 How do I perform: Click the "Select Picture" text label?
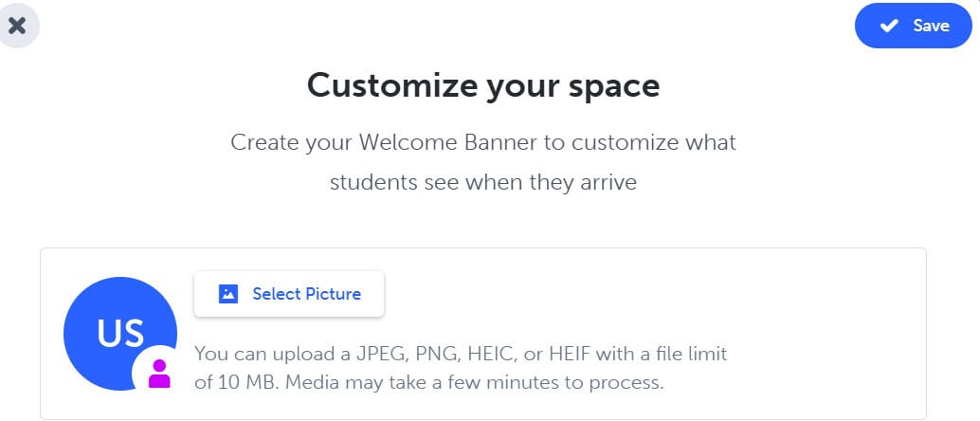pos(306,294)
